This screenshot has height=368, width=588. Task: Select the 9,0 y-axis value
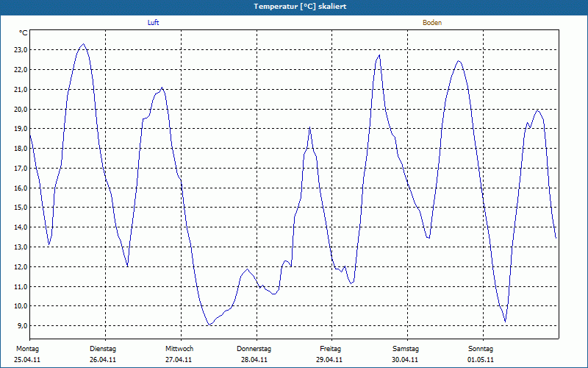click(22, 326)
